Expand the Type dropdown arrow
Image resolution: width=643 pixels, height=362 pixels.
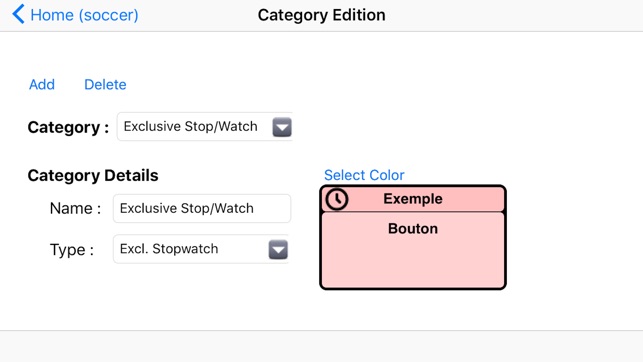tap(278, 250)
